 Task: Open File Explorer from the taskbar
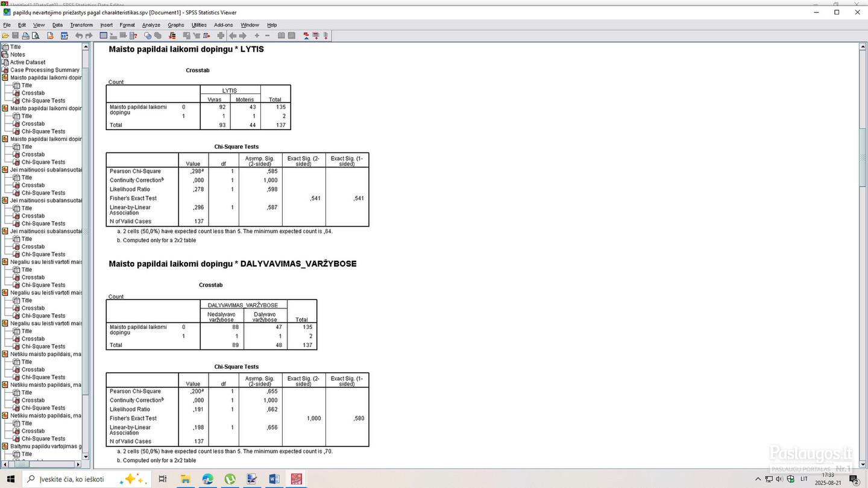pyautogui.click(x=186, y=479)
